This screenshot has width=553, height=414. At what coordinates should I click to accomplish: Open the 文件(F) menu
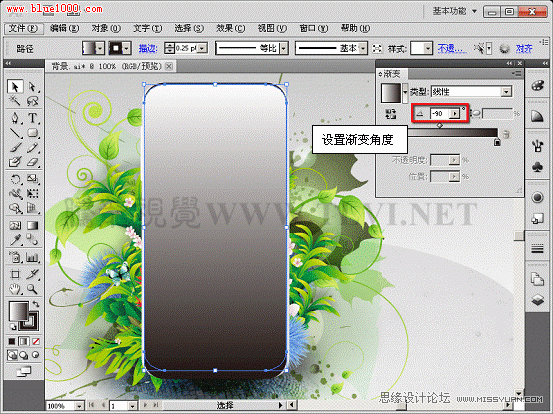click(24, 29)
